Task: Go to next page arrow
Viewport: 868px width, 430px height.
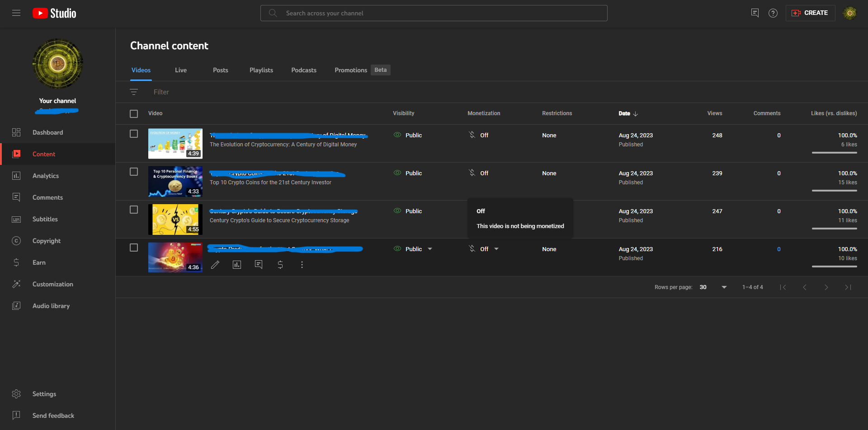Action: coord(826,287)
